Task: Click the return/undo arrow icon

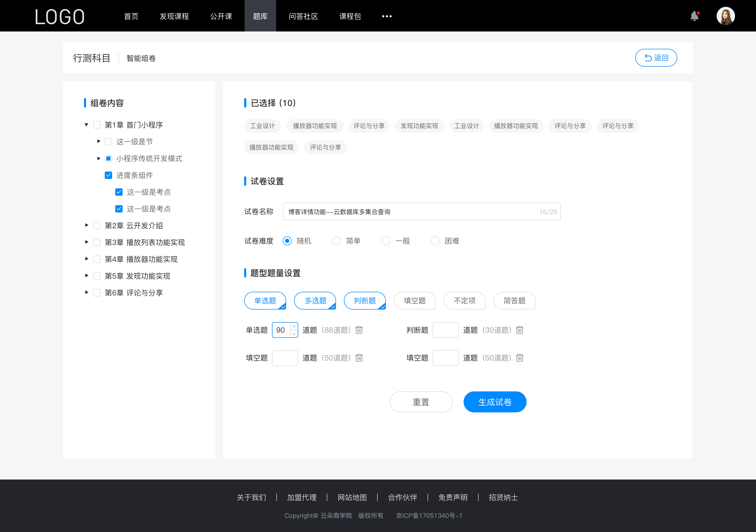Action: coord(647,57)
